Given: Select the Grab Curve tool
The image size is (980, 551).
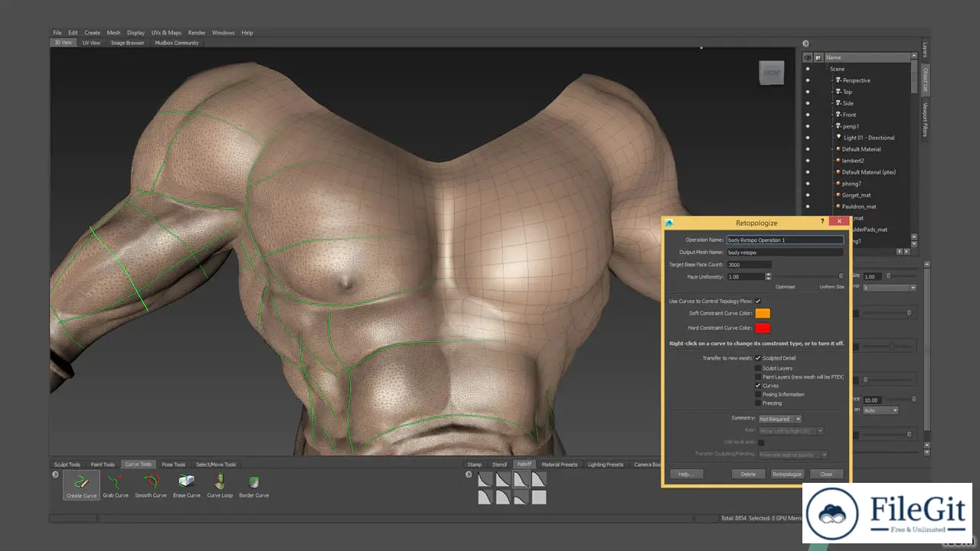Looking at the screenshot, I should point(116,485).
